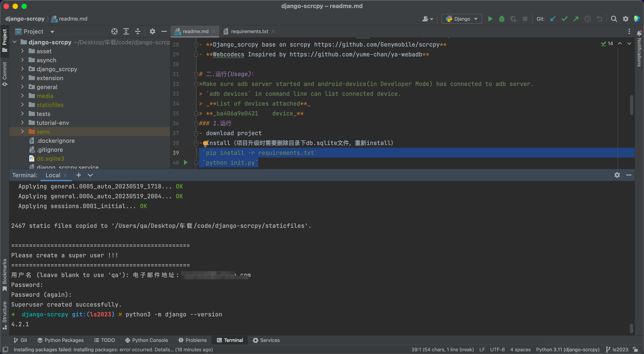The image size is (644, 354).
Task: Toggle tool window quick access icon
Action: (6, 350)
